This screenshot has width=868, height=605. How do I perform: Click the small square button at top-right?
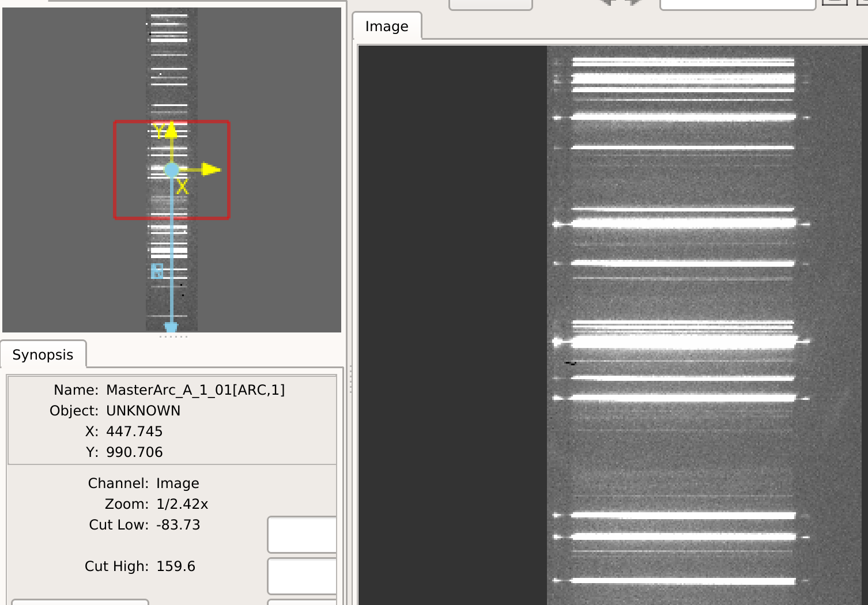pyautogui.click(x=835, y=2)
